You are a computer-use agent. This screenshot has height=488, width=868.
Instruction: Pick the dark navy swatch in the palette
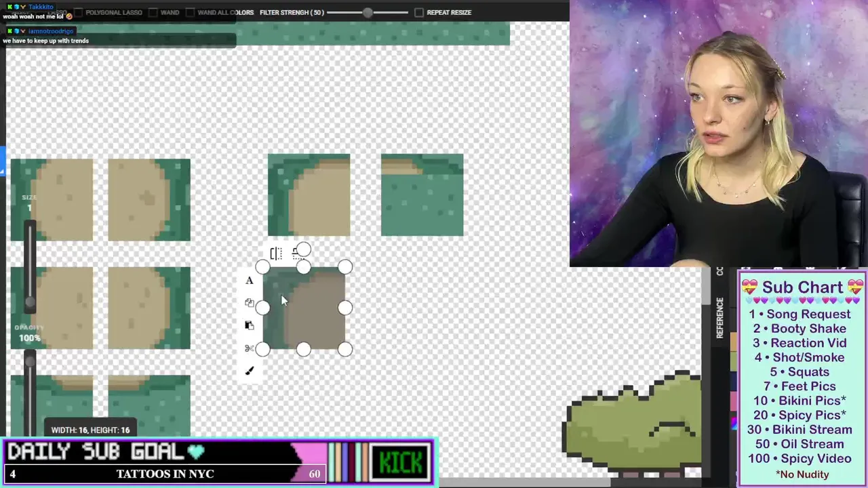pyautogui.click(x=734, y=380)
